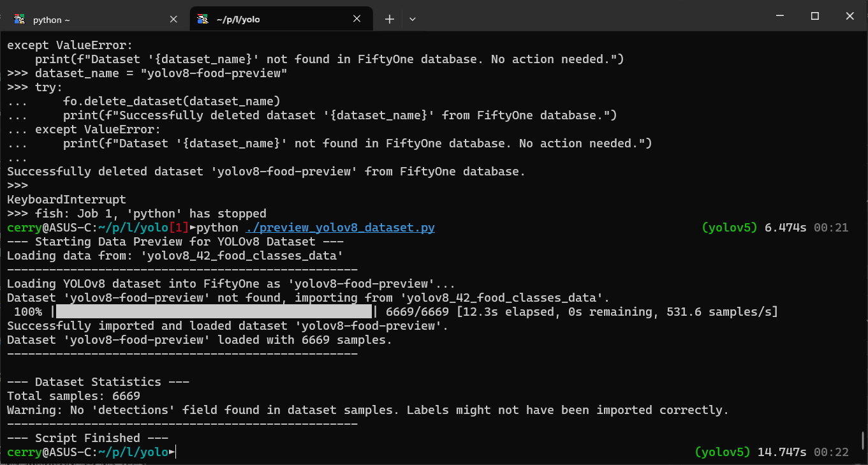Open a new tab with the plus button

click(389, 19)
